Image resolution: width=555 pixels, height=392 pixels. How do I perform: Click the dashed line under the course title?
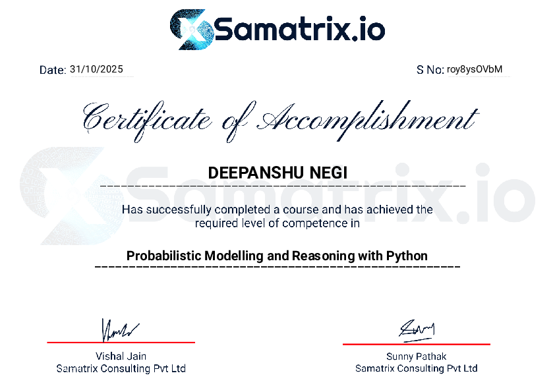click(x=277, y=267)
